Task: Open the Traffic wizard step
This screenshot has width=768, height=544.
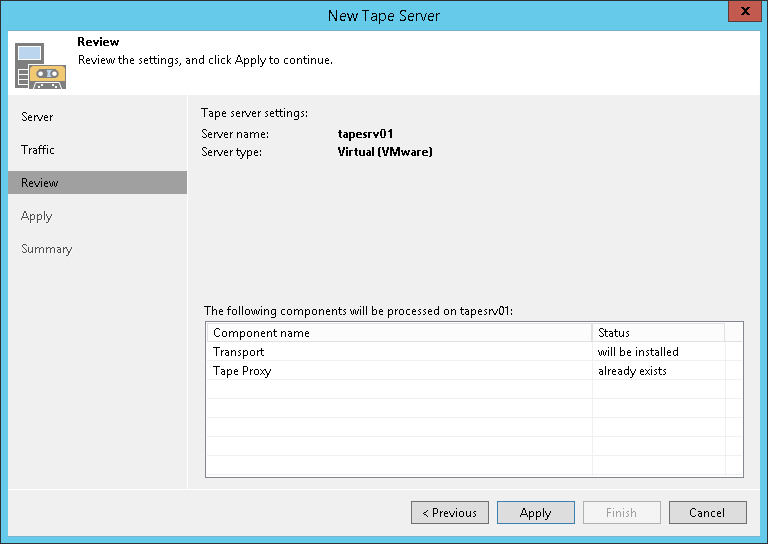Action: coord(38,150)
